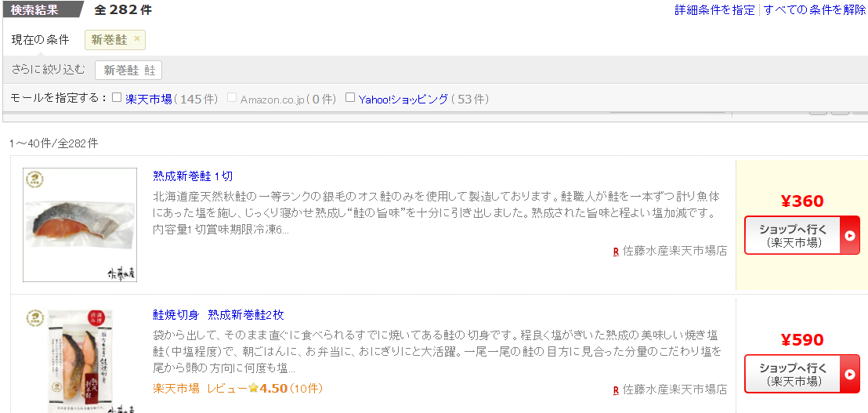Open the 熟成新巻鮭 1切 product title
The image size is (868, 413).
(x=193, y=176)
